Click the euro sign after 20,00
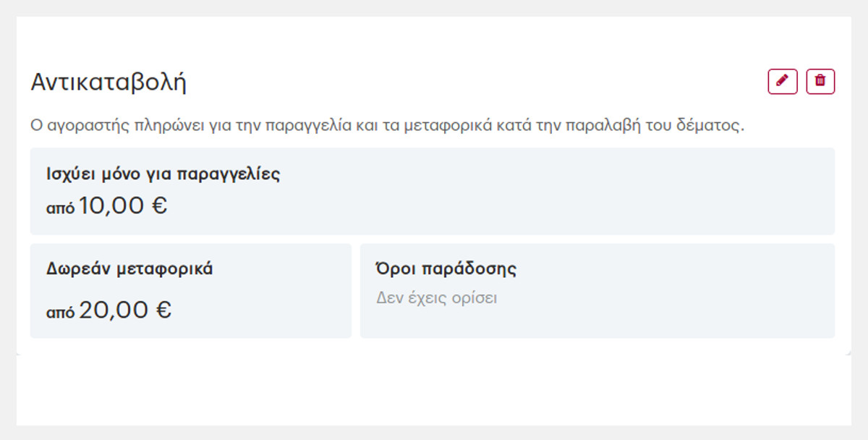Image resolution: width=868 pixels, height=440 pixels. click(x=163, y=310)
